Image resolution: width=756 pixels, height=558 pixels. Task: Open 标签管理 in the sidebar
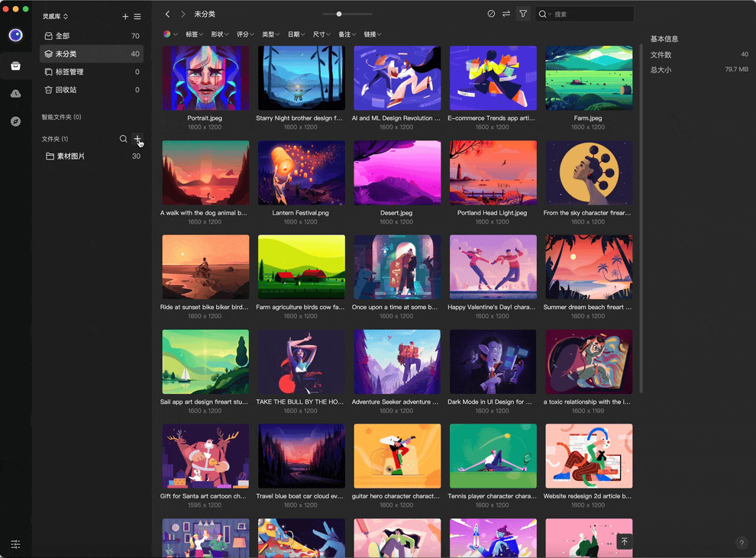pyautogui.click(x=92, y=72)
